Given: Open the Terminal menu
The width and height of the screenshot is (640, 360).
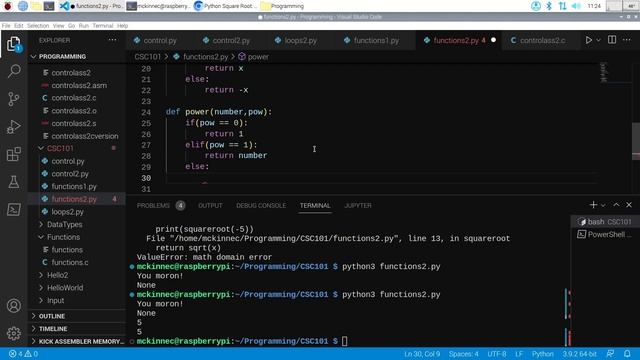Looking at the screenshot, I should tap(103, 25).
